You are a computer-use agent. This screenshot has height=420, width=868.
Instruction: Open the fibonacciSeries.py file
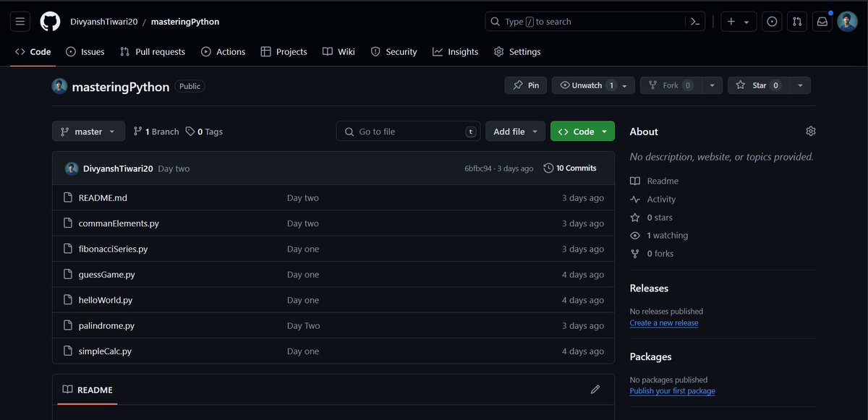113,249
